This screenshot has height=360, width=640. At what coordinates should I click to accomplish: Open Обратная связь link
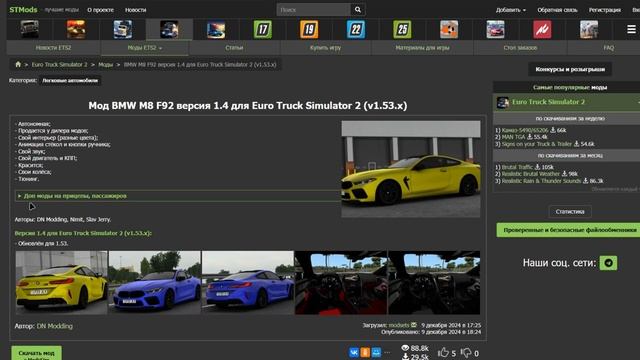557,10
